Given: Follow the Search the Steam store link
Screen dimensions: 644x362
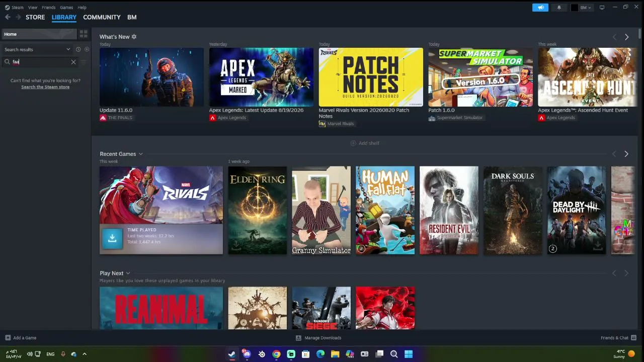Looking at the screenshot, I should pos(45,87).
